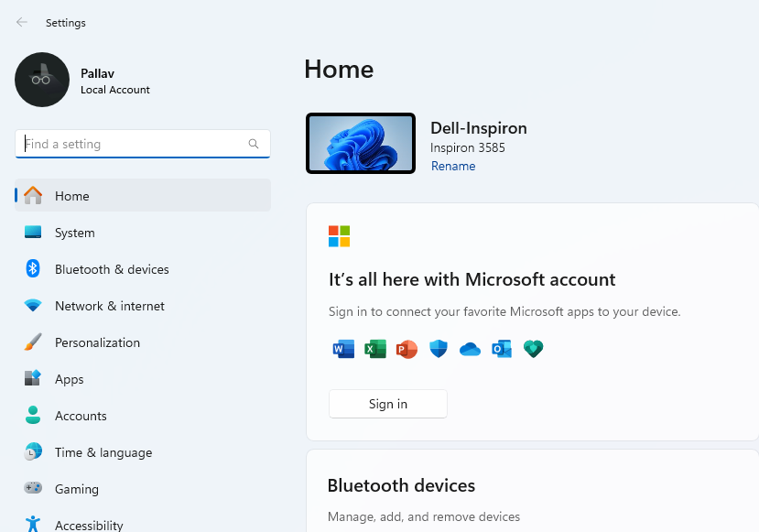
Task: Go to Bluetooth & devices
Action: coord(143,268)
